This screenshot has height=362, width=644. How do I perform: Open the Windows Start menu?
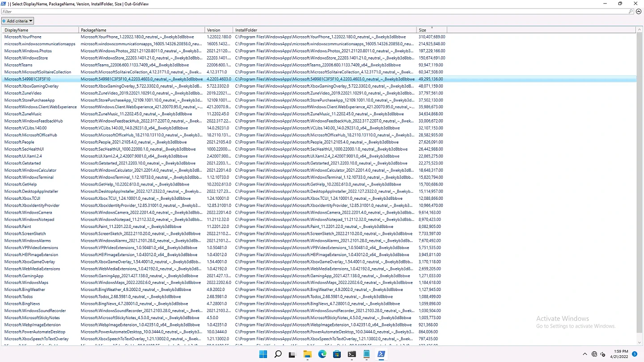point(263,354)
